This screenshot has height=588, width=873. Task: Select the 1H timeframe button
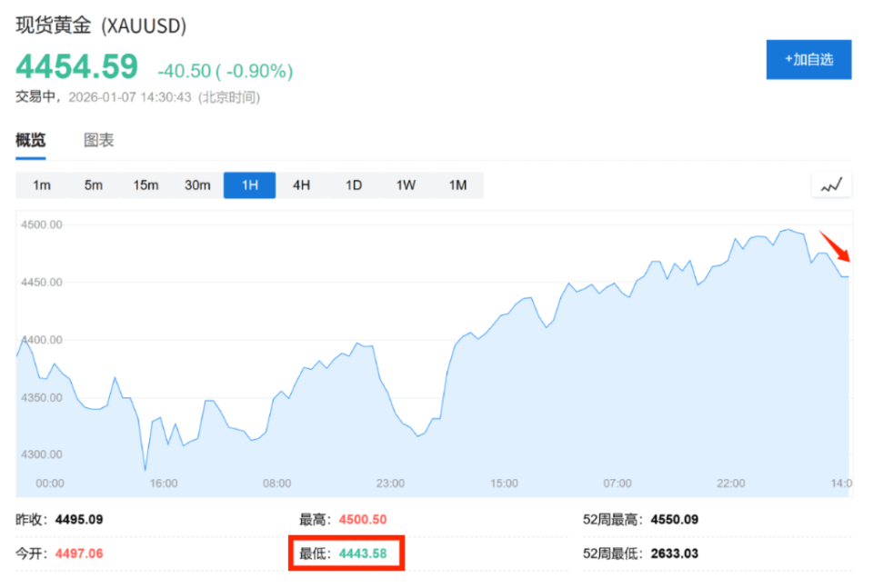point(249,184)
